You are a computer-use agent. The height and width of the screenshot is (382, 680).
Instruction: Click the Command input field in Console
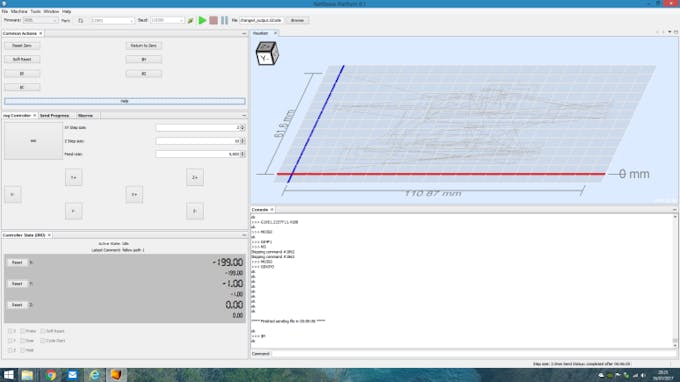point(473,354)
